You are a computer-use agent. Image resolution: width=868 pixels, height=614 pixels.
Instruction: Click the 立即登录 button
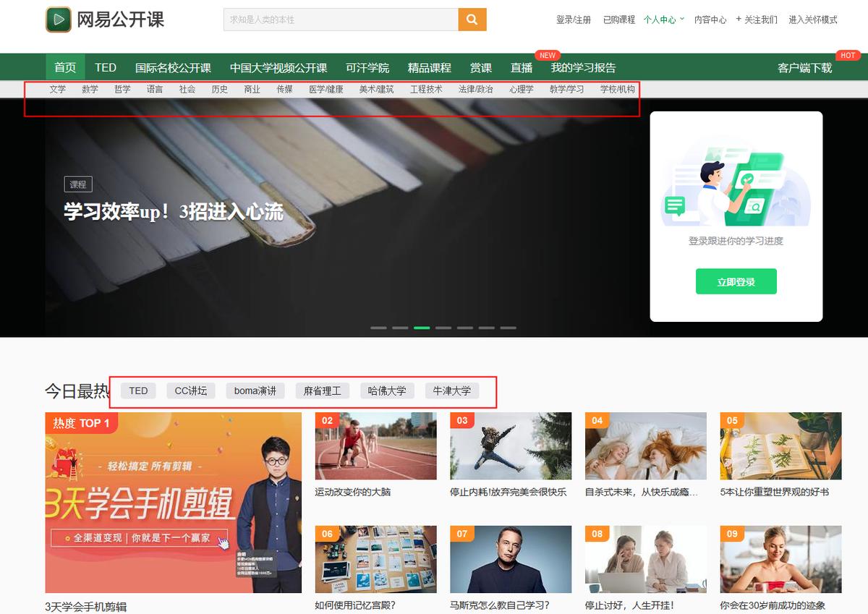point(736,281)
